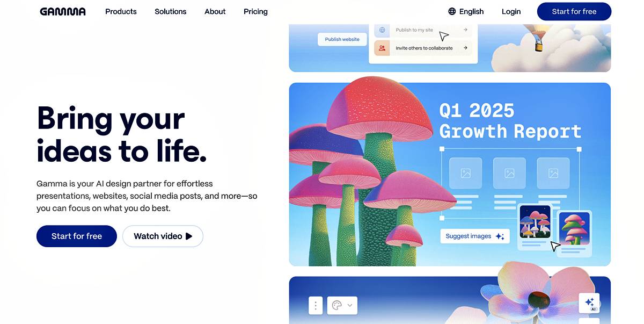
Task: Expand the palette dropdown chevron
Action: [x=350, y=305]
